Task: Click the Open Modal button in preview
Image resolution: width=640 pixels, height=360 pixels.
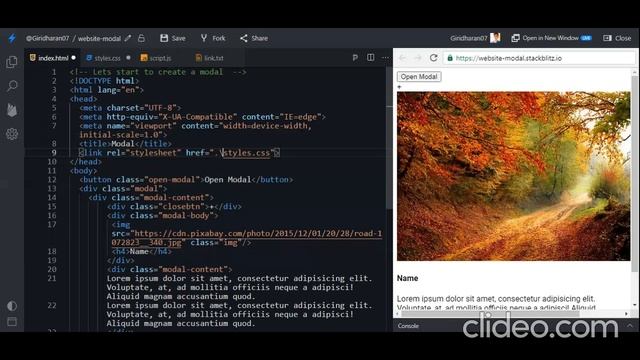Action: click(x=419, y=77)
